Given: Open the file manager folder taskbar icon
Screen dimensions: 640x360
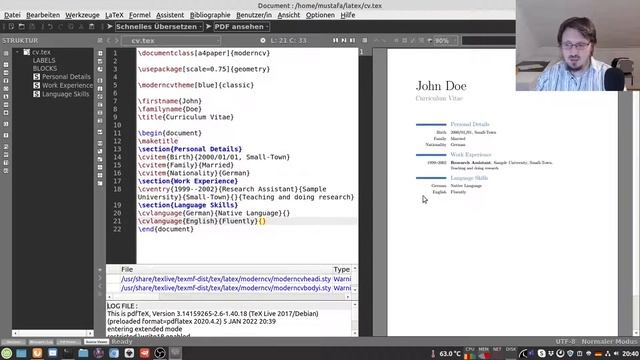Looking at the screenshot, I should (83, 353).
